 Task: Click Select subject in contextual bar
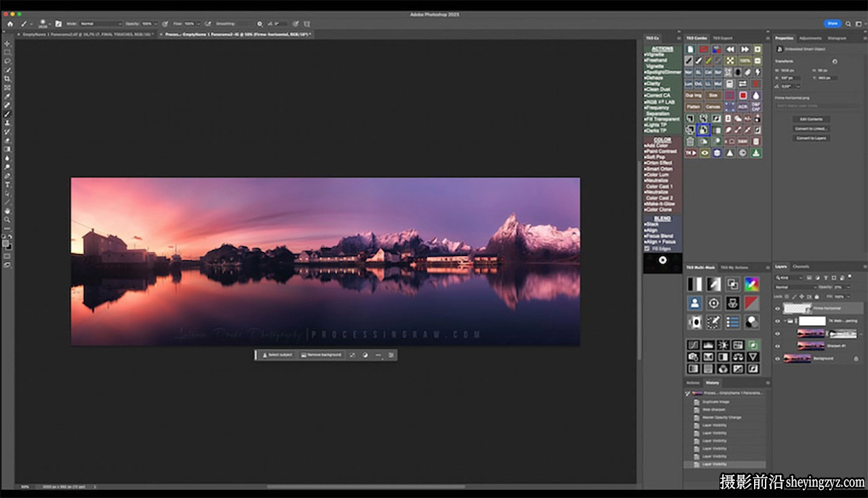coord(279,355)
